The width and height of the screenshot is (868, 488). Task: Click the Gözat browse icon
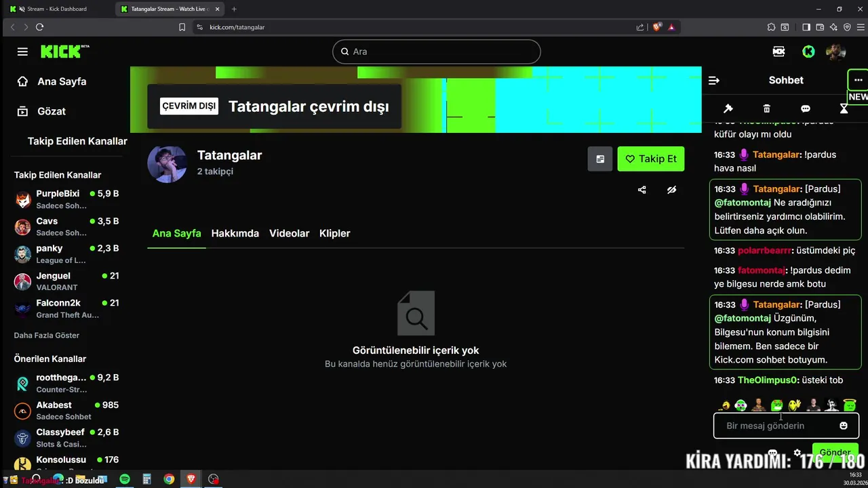tap(22, 111)
